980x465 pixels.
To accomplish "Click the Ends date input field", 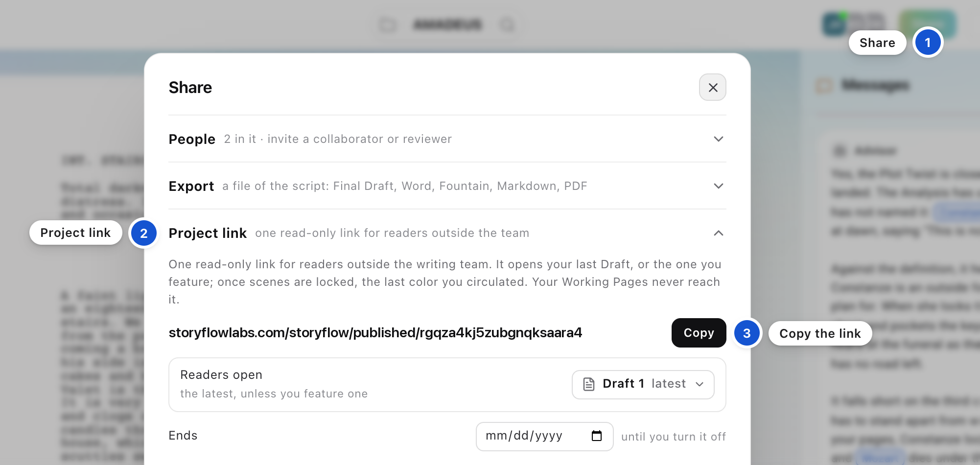I will 544,436.
